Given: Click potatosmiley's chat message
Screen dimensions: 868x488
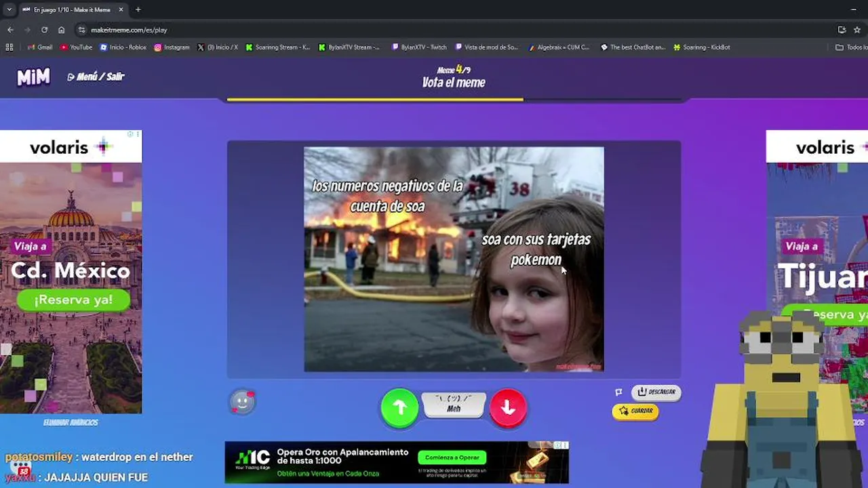Looking at the screenshot, I should [x=99, y=457].
